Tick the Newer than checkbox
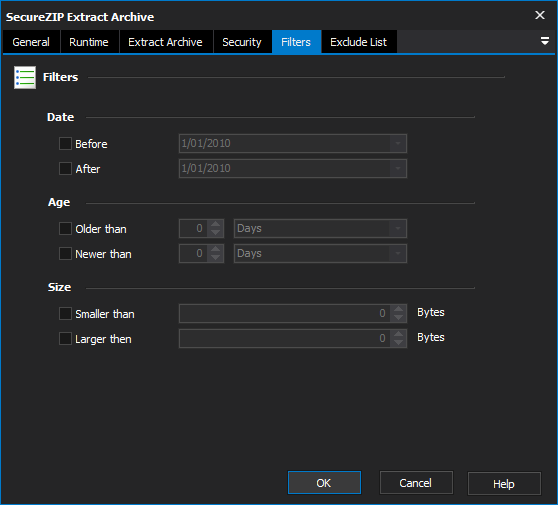The image size is (558, 505). pyautogui.click(x=65, y=254)
